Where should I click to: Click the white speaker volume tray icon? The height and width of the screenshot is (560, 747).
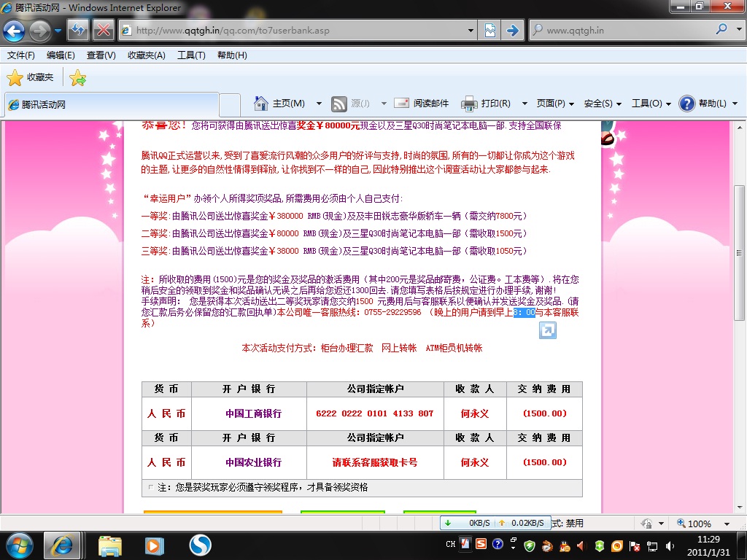(670, 545)
